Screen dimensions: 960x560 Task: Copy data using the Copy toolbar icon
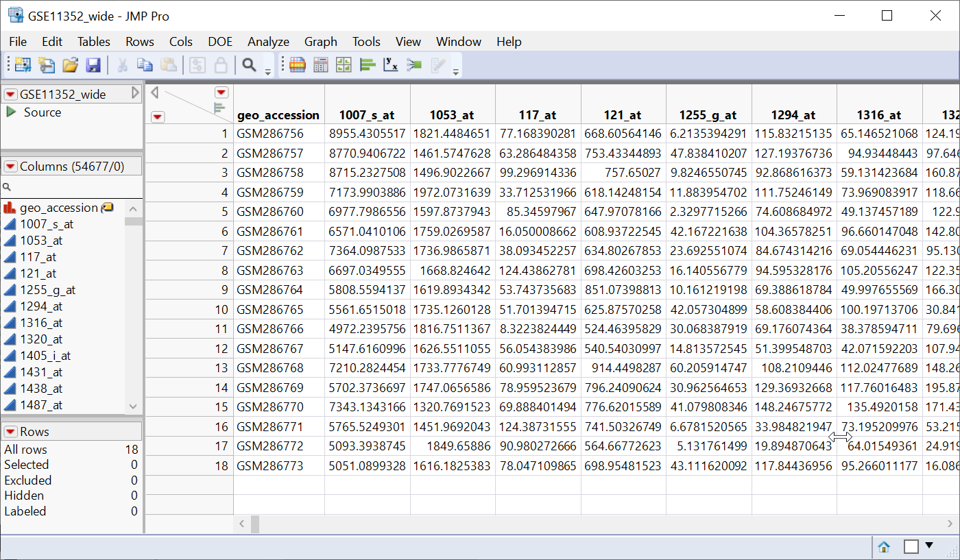145,64
